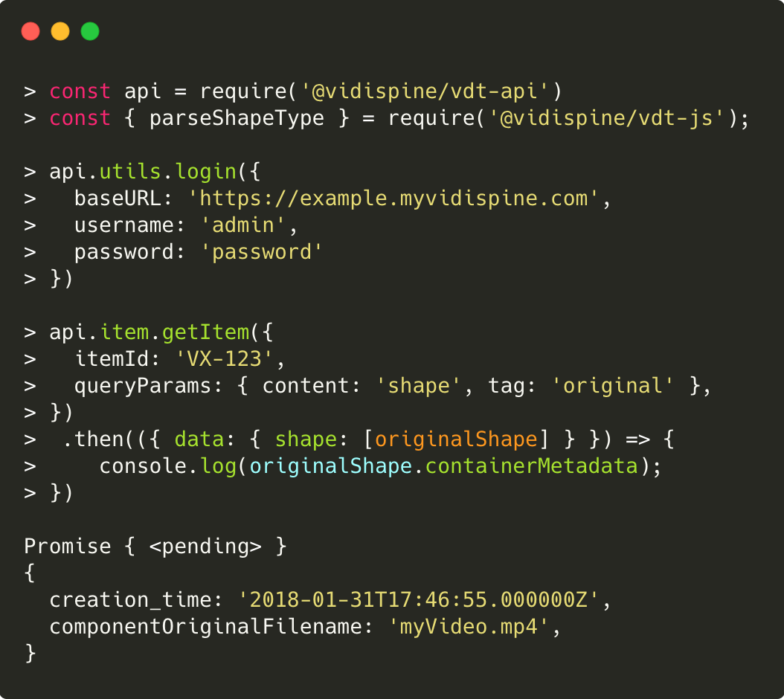The image size is (784, 699).
Task: Select the 'password' string value
Action: pyautogui.click(x=262, y=252)
